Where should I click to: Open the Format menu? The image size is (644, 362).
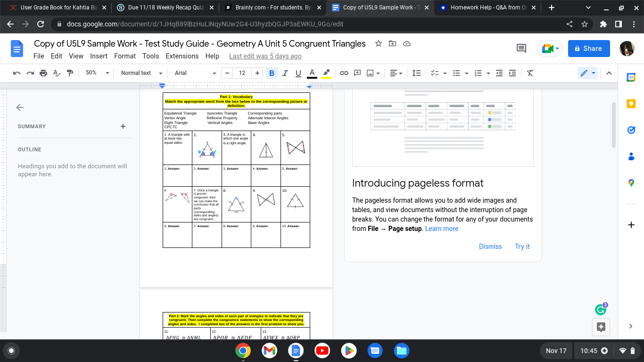[x=124, y=56]
